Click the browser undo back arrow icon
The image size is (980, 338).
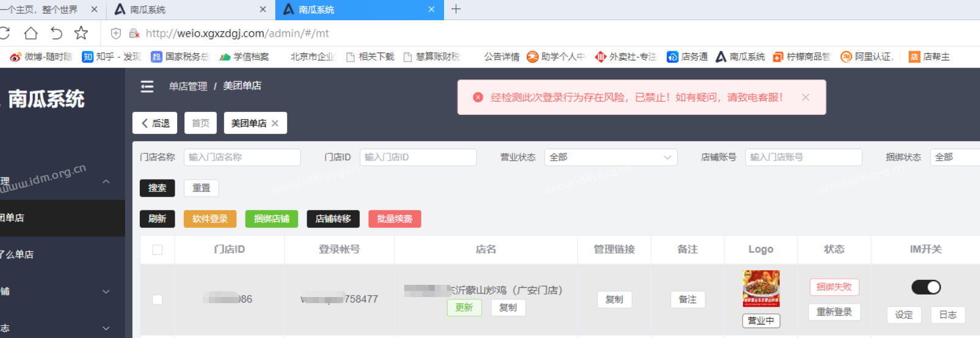56,34
